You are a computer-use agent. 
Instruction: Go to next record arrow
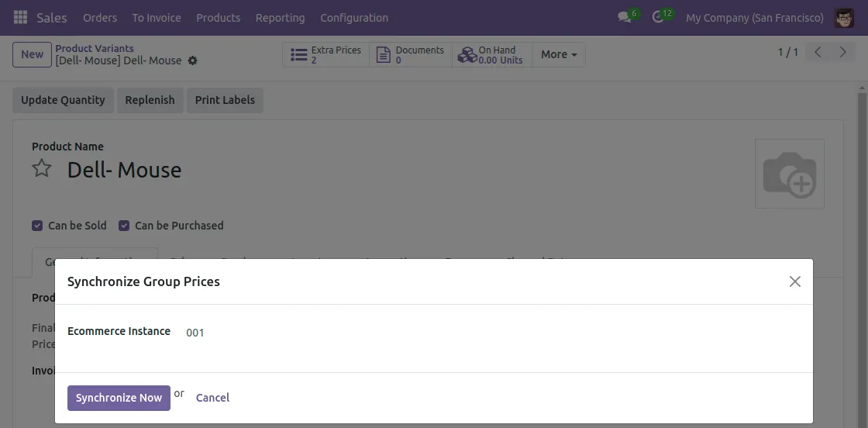tap(842, 53)
